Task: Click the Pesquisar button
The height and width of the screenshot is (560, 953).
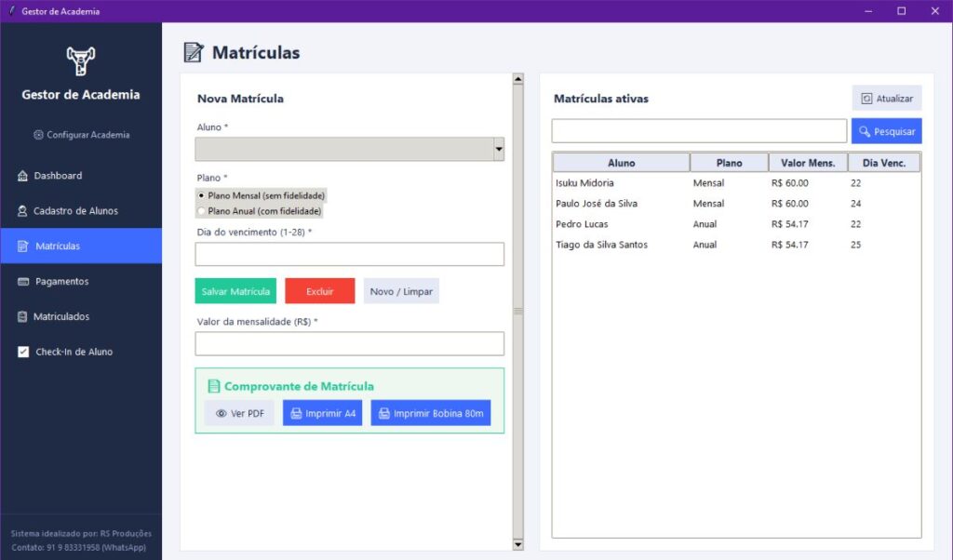Action: click(887, 131)
